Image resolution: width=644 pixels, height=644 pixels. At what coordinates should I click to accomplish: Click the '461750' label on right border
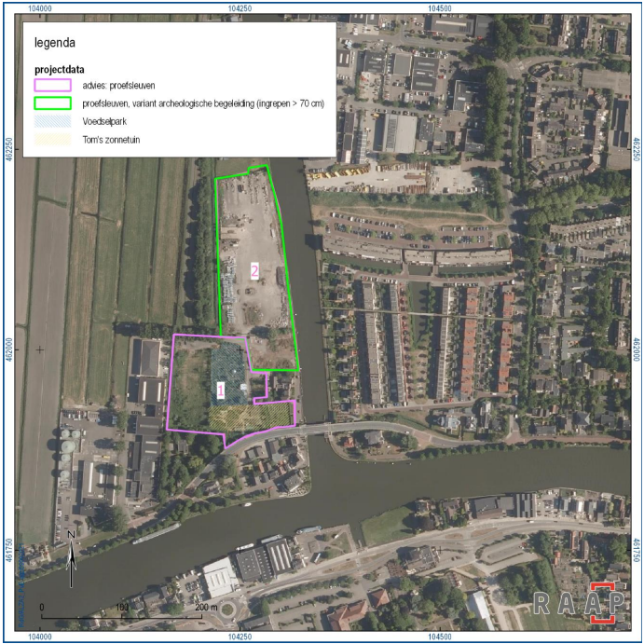coord(637,550)
